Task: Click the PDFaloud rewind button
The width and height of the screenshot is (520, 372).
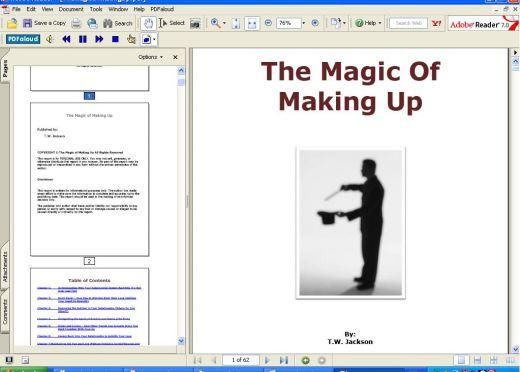Action: [66, 39]
